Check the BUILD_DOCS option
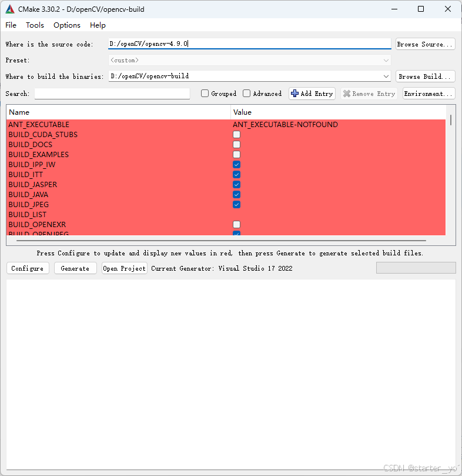Screen dimensions: 462x476 click(x=237, y=145)
